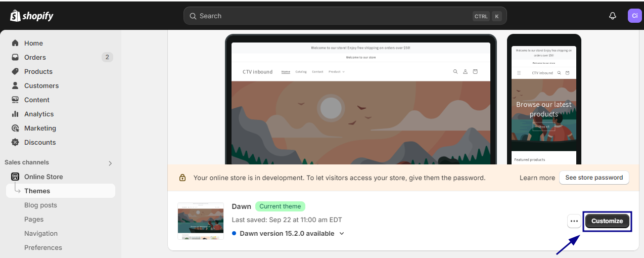Click See store password button

[x=594, y=178]
